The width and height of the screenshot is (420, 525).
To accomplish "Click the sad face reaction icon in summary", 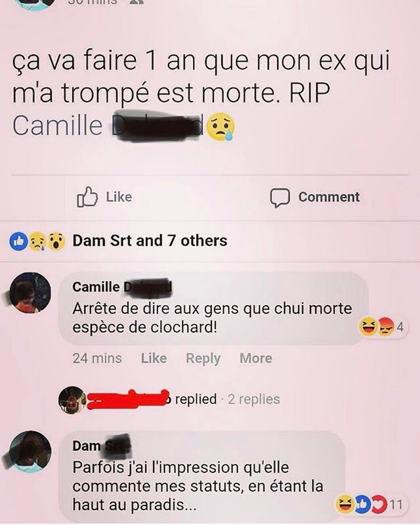I will (x=37, y=241).
